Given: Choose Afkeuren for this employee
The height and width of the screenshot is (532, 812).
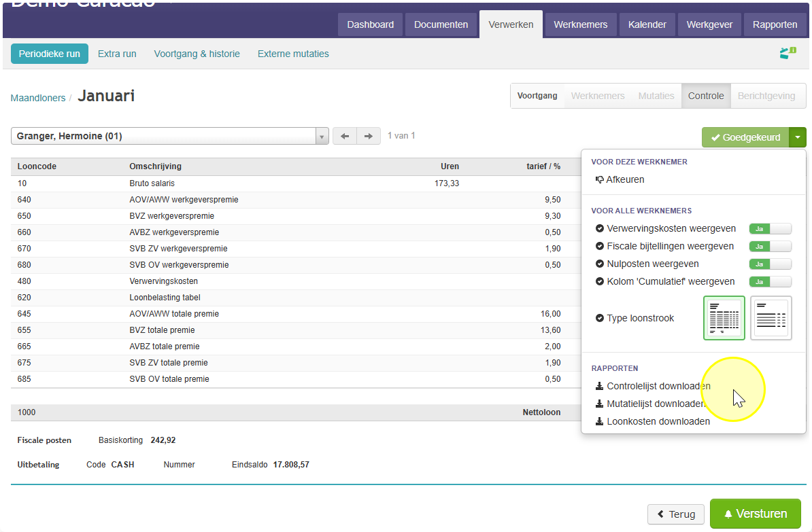Looking at the screenshot, I should 620,179.
